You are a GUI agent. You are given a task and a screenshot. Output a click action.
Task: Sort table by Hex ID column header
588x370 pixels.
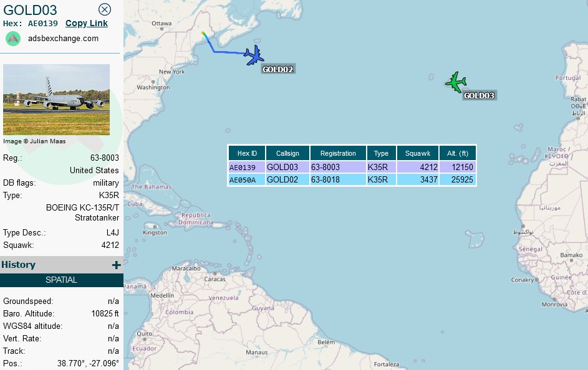tap(247, 153)
